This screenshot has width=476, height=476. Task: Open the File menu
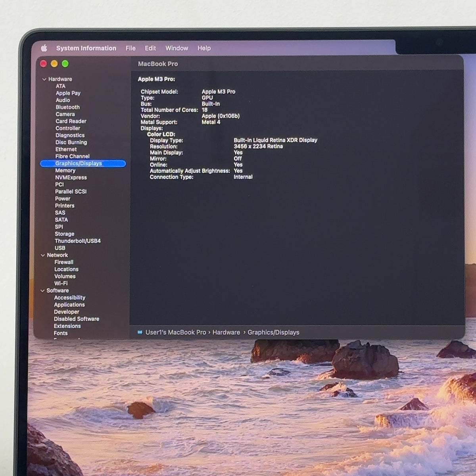point(131,48)
